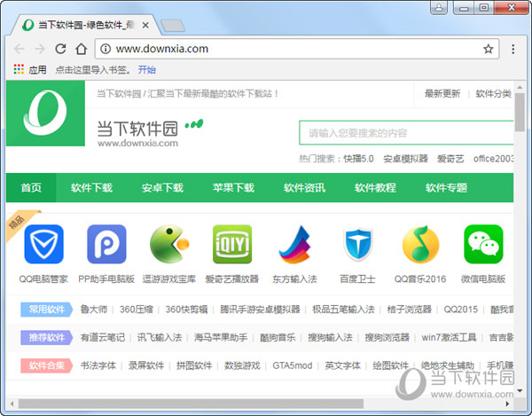
Task: Open the 腾讯手游安卓模拟器 link
Action: coord(260,309)
